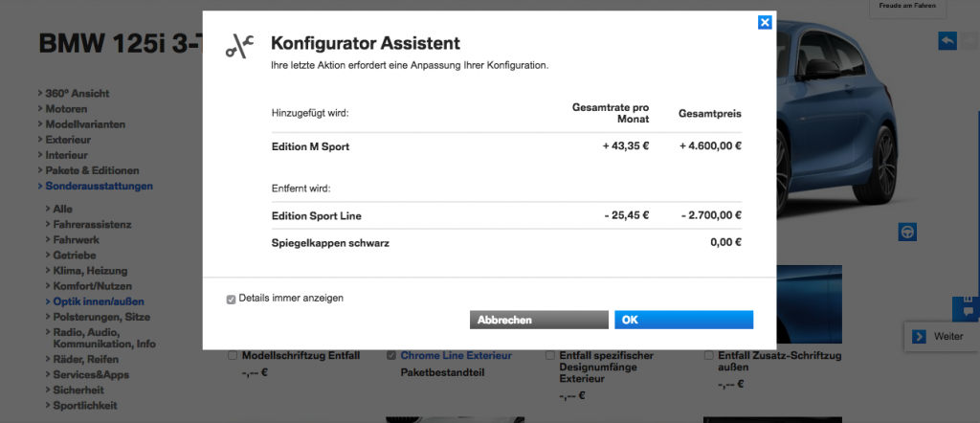Select Polsterungen, Sitze subcategory
Image resolution: width=980 pixels, height=423 pixels.
[101, 317]
